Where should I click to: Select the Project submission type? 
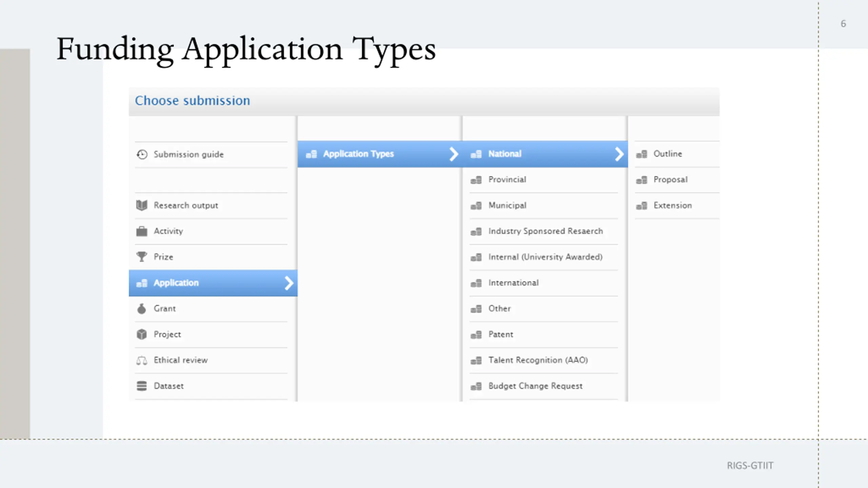coord(211,334)
